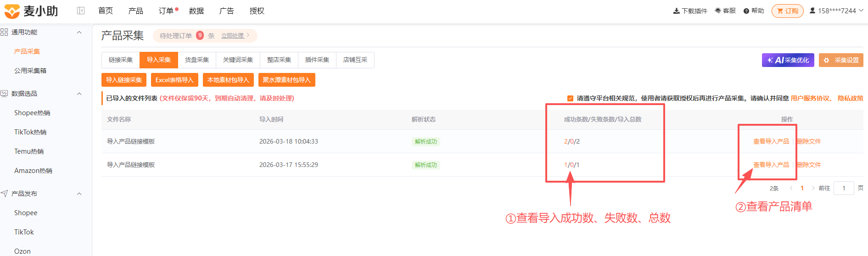This screenshot has width=868, height=256.
Task: Click the 麦小助 logo icon
Action: coord(12,11)
